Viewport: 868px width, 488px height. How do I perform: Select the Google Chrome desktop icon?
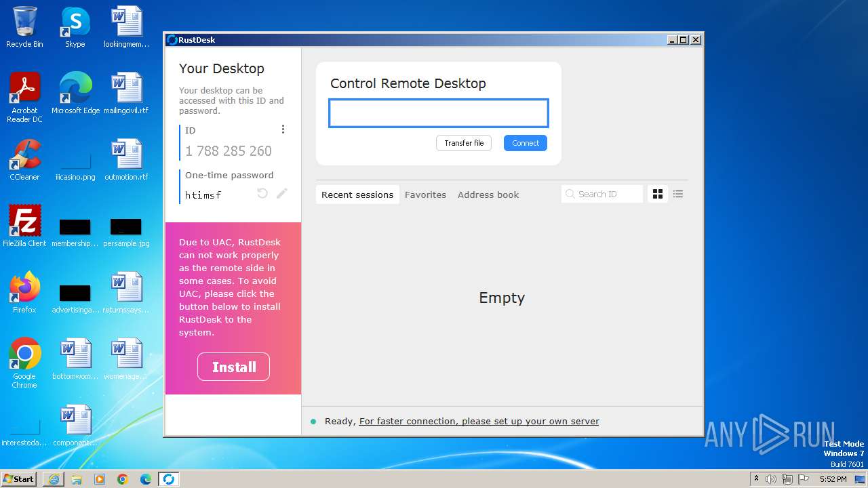[x=24, y=363]
